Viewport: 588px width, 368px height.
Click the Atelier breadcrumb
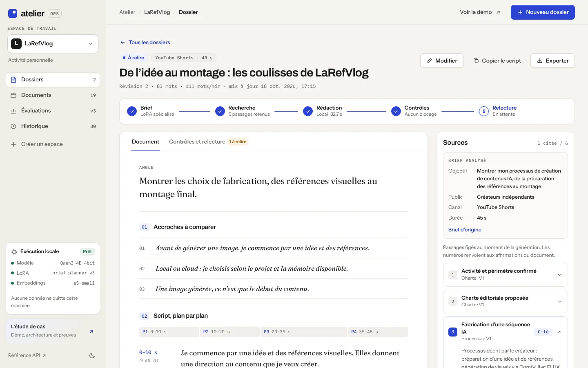coord(127,12)
